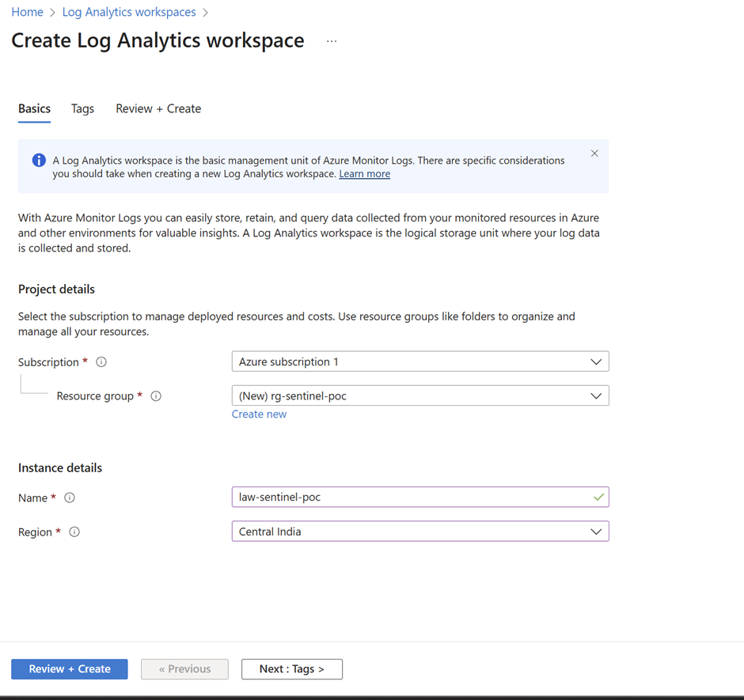Click the workspace Name input field
Screen dimensions: 744x700
412,498
